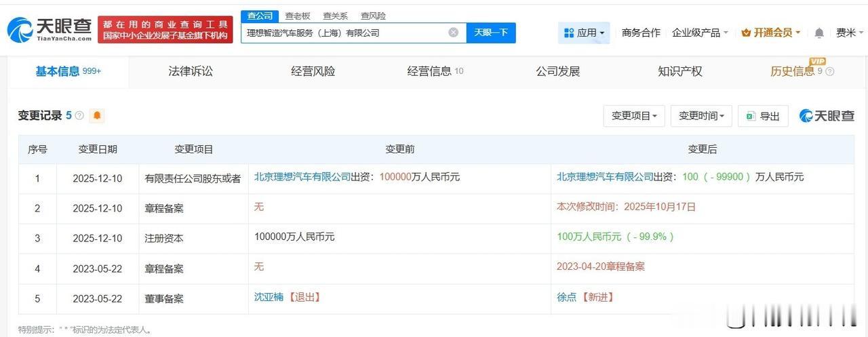Select the 董事备案 row label

click(164, 298)
